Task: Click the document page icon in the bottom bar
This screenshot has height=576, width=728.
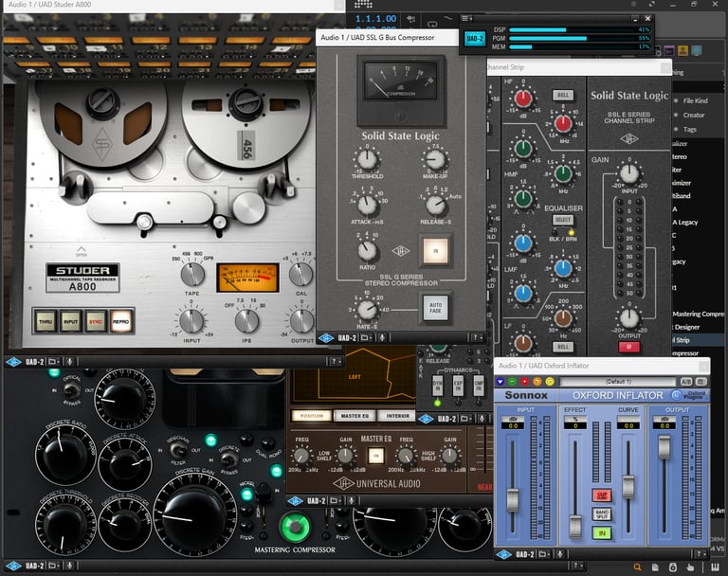Action: click(655, 567)
